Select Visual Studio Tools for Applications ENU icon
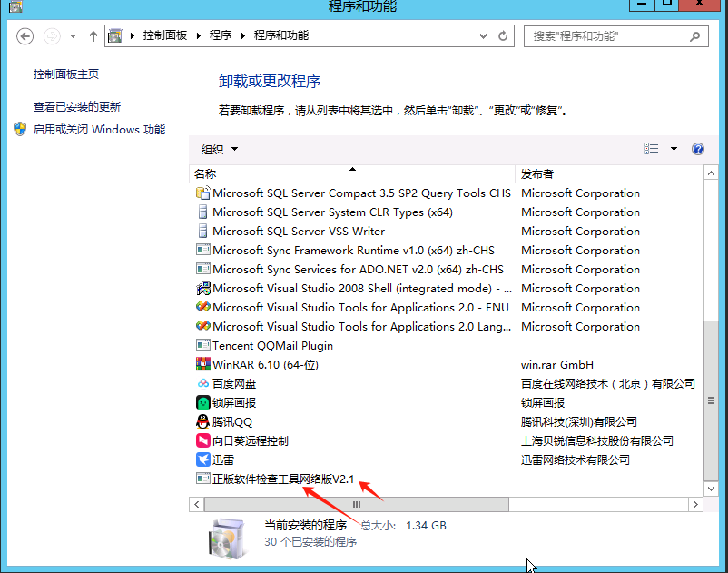This screenshot has width=728, height=573. (203, 307)
